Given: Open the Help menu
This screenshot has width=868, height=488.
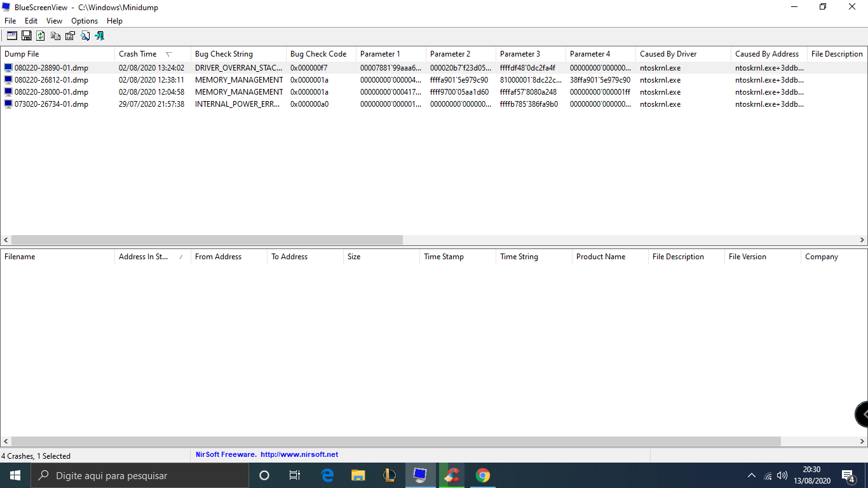Looking at the screenshot, I should click(115, 21).
